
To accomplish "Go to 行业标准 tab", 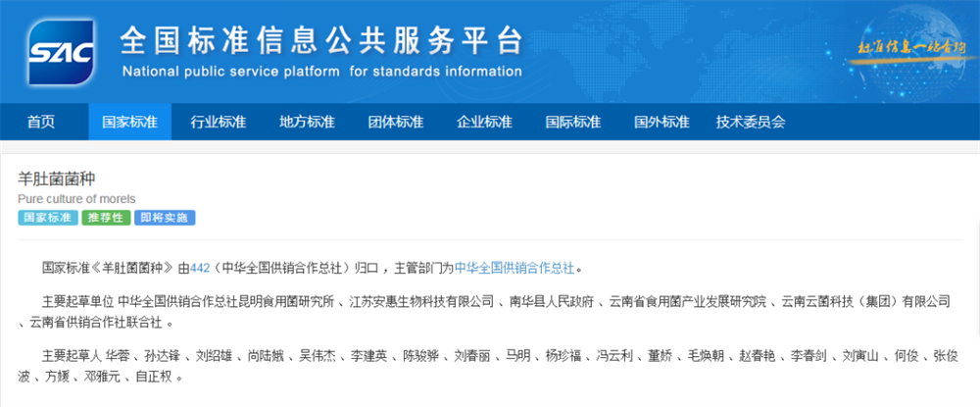I will pyautogui.click(x=218, y=123).
